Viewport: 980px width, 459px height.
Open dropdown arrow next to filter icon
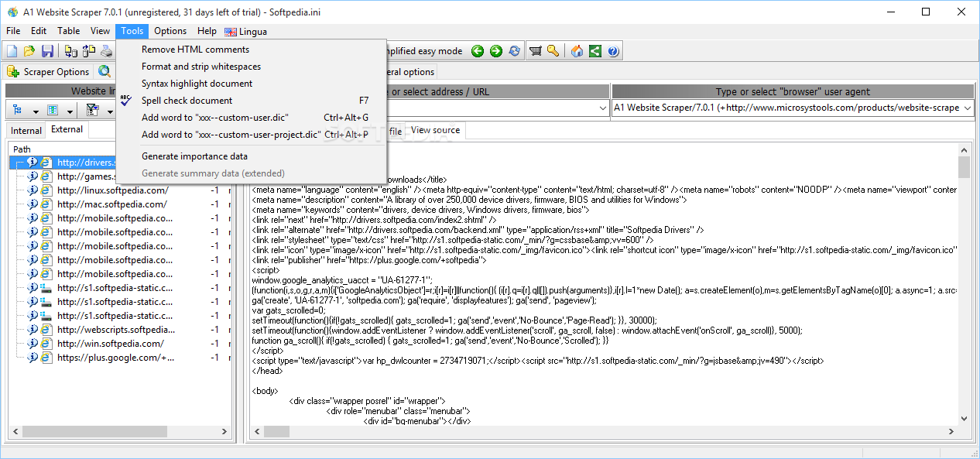[109, 111]
